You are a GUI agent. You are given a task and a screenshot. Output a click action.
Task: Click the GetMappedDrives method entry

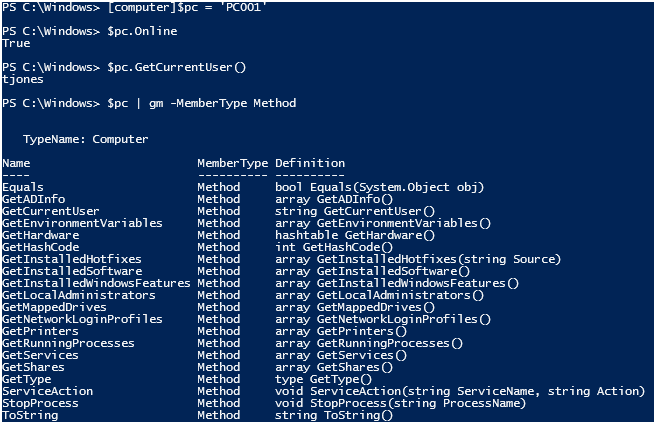pyautogui.click(x=57, y=307)
